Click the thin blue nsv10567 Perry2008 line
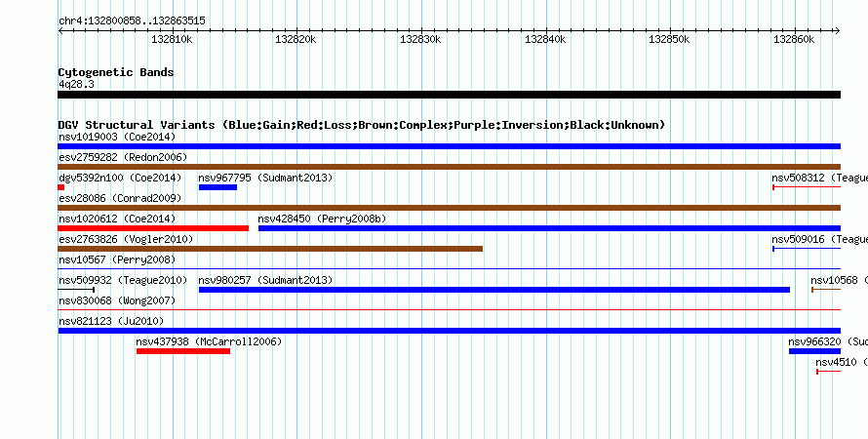 point(449,269)
